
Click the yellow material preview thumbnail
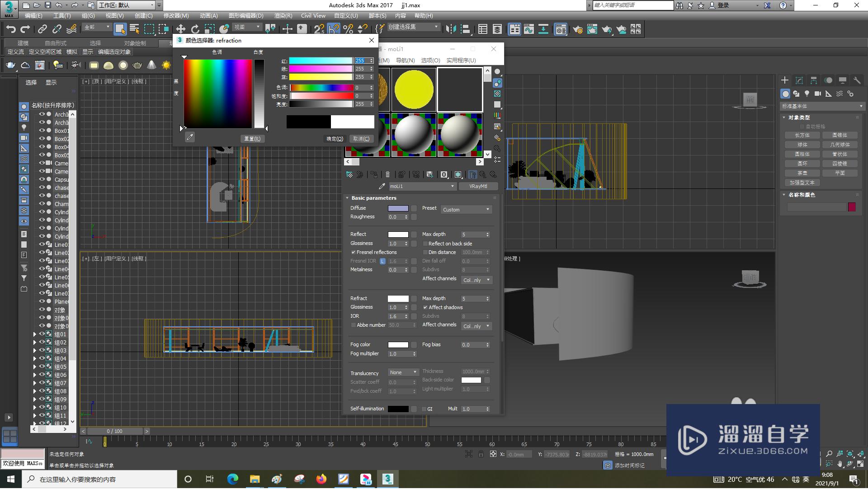413,89
